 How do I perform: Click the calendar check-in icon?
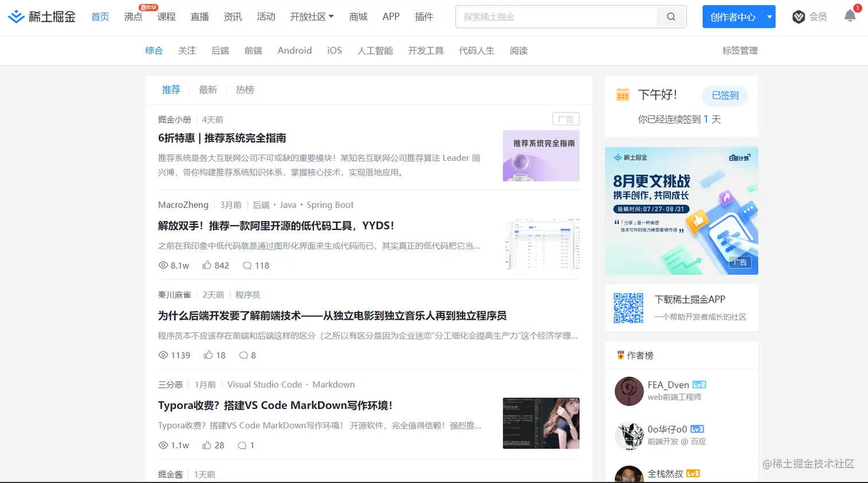(623, 95)
